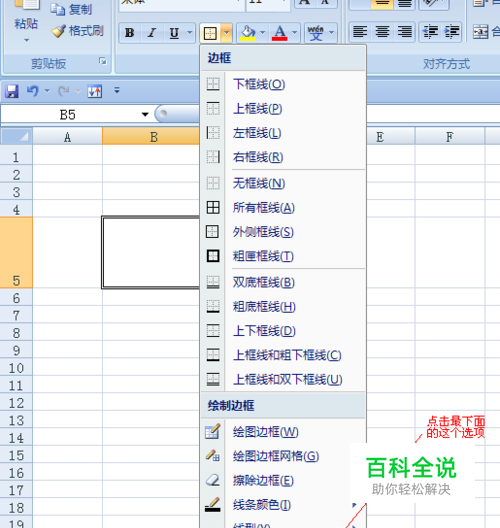The height and width of the screenshot is (528, 500).
Task: Choose 上框线和粗下框线(C)
Action: (283, 355)
